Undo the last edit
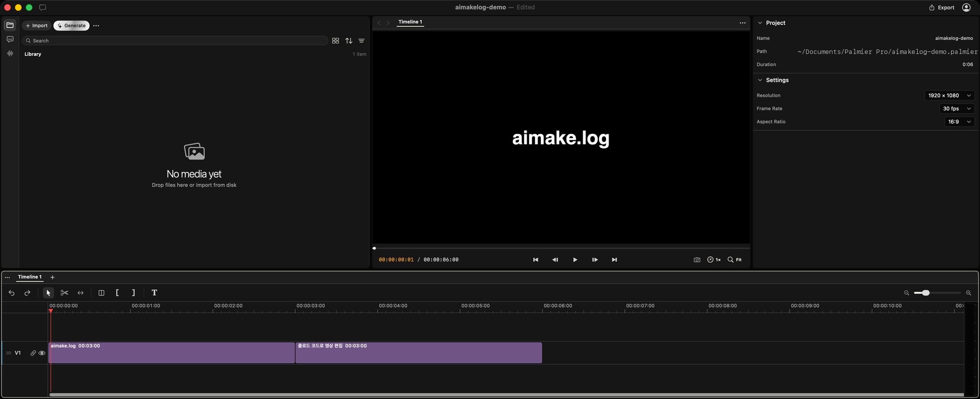 coord(12,293)
